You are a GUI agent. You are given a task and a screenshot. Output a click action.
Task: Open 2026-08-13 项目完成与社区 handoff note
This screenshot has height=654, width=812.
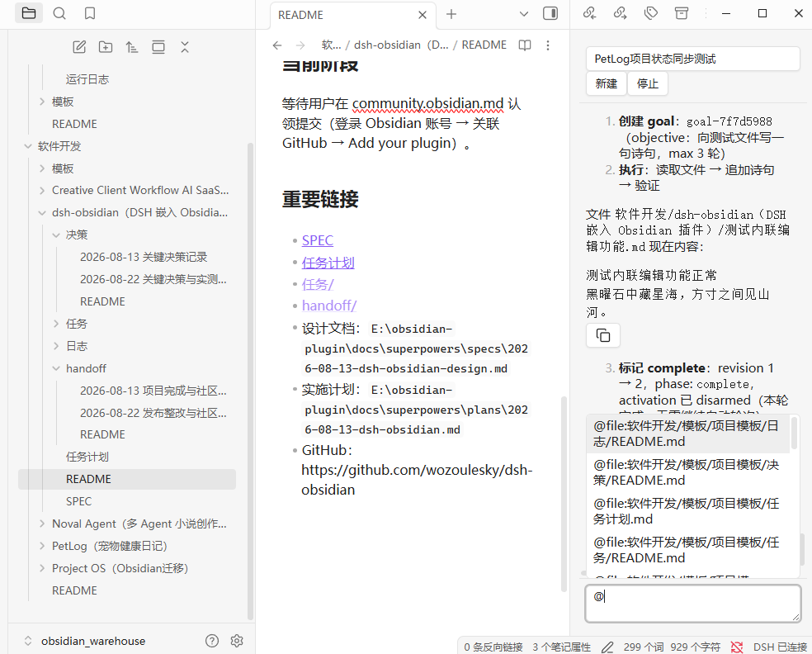click(x=153, y=391)
